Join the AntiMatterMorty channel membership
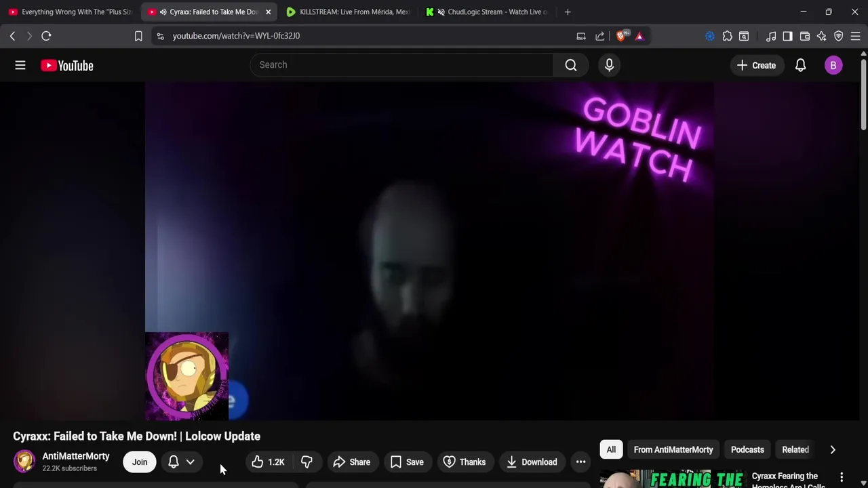Viewport: 868px width, 488px height. (140, 462)
